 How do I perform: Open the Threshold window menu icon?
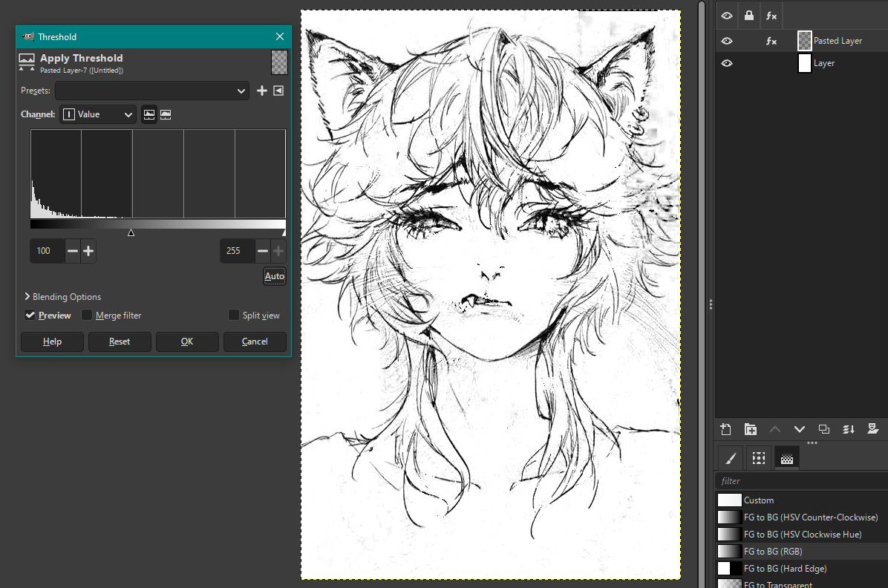point(27,37)
